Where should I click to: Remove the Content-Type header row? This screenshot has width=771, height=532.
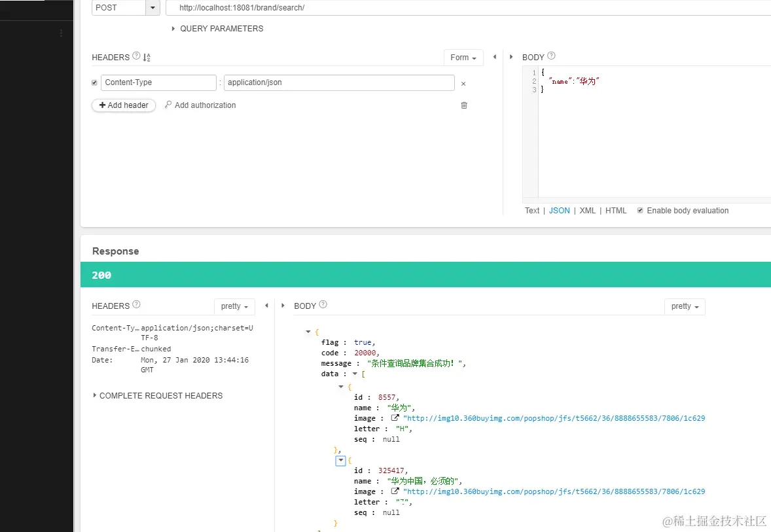pos(463,84)
